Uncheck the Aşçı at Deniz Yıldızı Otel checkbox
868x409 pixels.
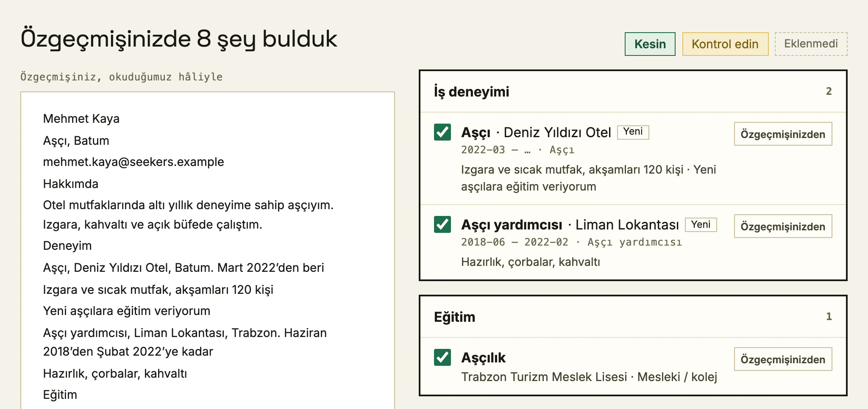point(442,132)
